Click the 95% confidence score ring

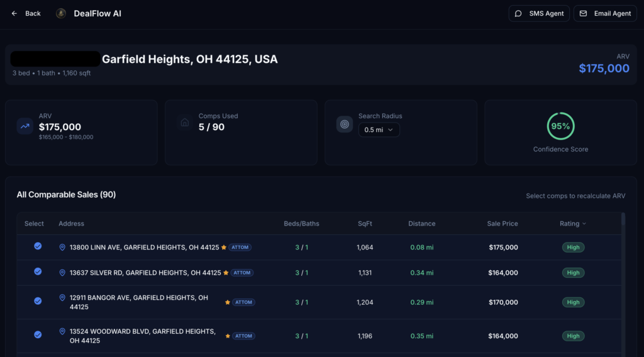point(560,126)
